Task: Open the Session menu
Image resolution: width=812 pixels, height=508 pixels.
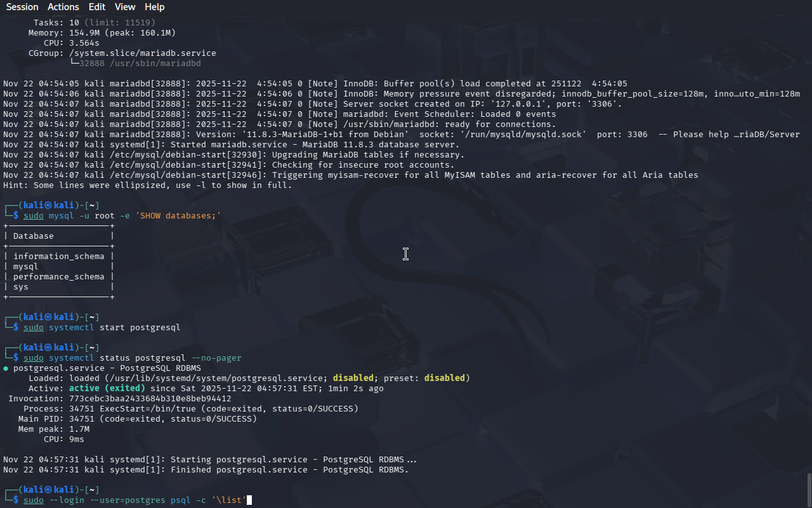Action: 22,7
